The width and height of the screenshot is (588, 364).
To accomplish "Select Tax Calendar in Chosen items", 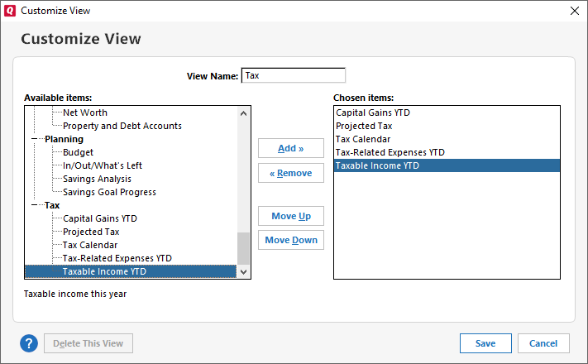I will click(363, 139).
